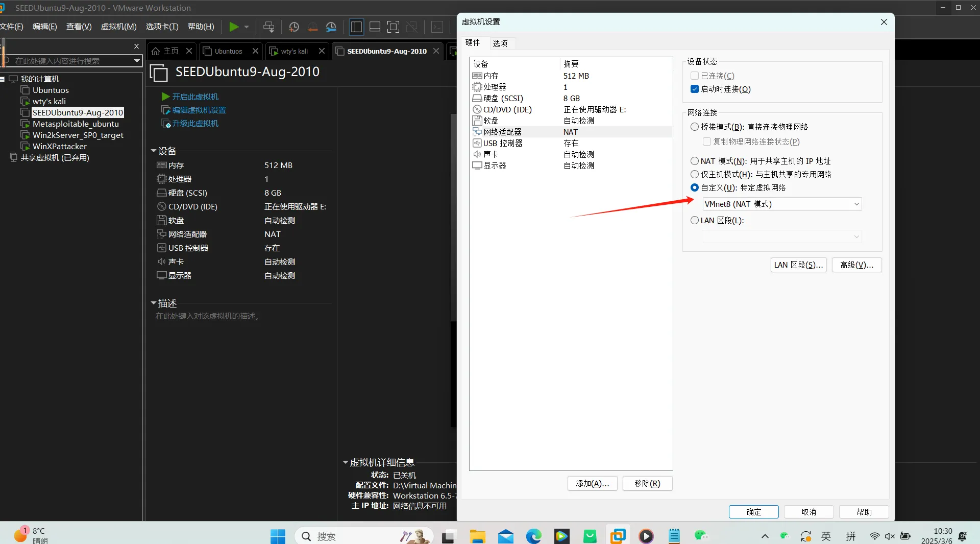Select 显示器 monitor icon in settings list
The width and height of the screenshot is (980, 544).
click(x=477, y=165)
